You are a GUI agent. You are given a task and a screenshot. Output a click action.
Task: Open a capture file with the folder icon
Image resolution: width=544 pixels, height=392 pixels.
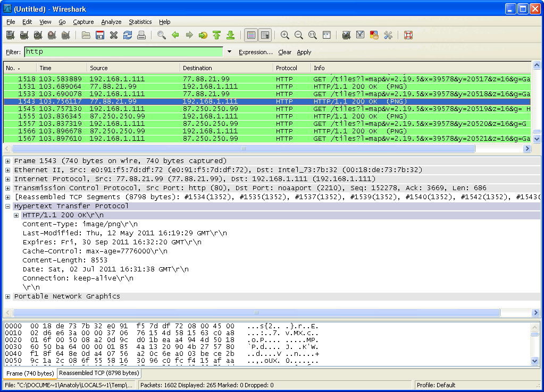click(x=86, y=36)
